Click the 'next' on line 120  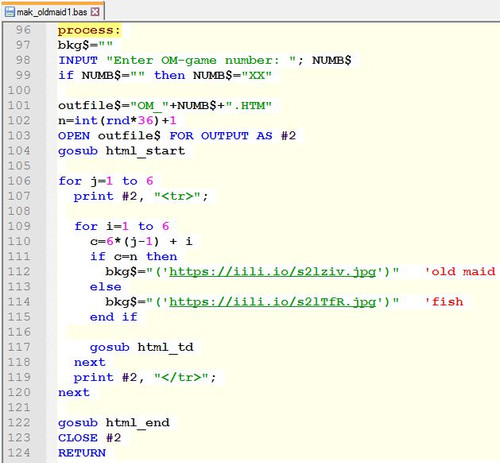[74, 392]
